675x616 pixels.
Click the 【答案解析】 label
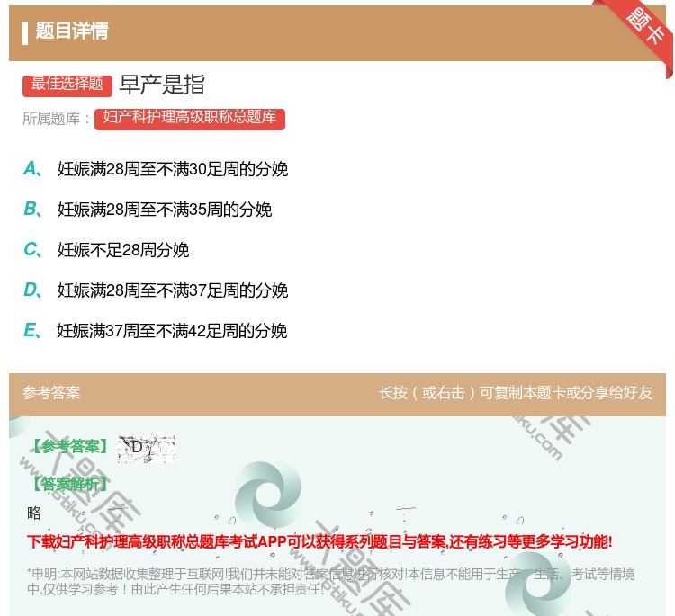69,484
